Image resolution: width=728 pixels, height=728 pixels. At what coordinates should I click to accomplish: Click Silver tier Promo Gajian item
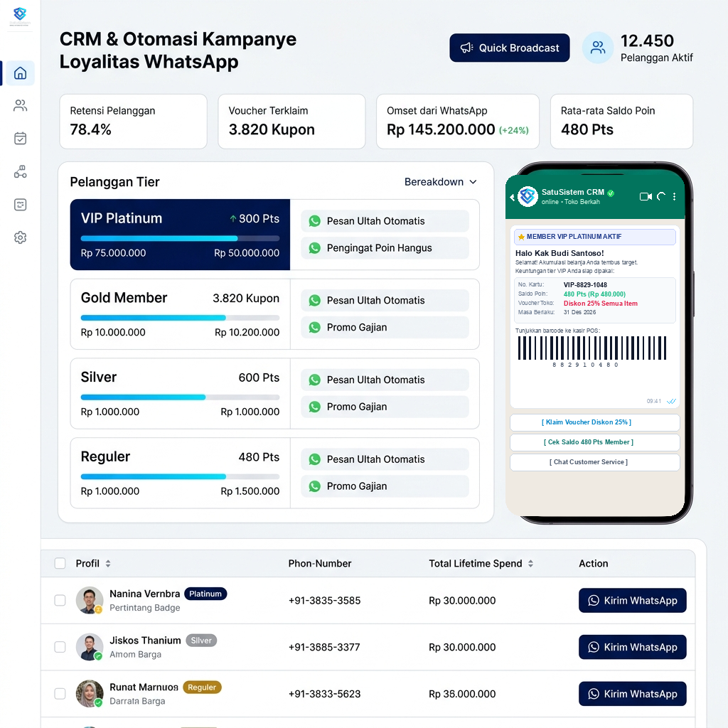click(385, 407)
